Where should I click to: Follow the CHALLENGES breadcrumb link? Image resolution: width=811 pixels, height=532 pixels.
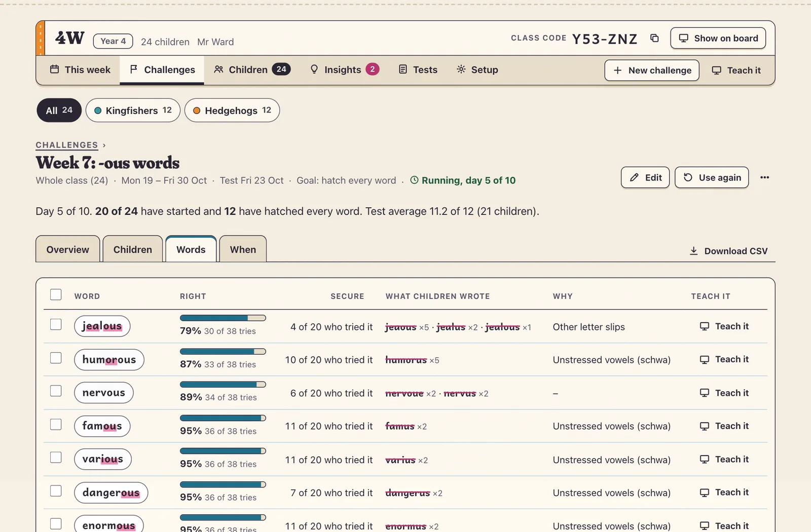tap(67, 145)
